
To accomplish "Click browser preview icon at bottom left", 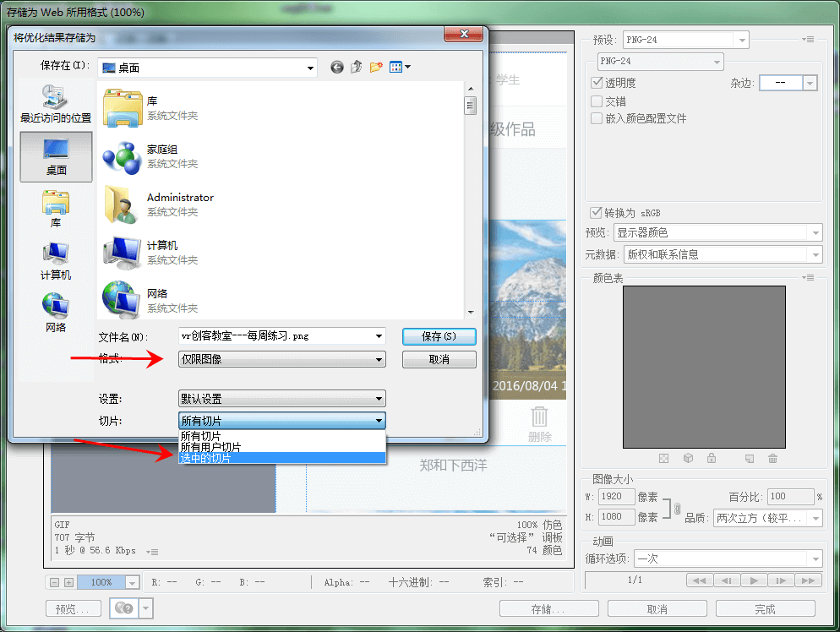I will [x=124, y=608].
